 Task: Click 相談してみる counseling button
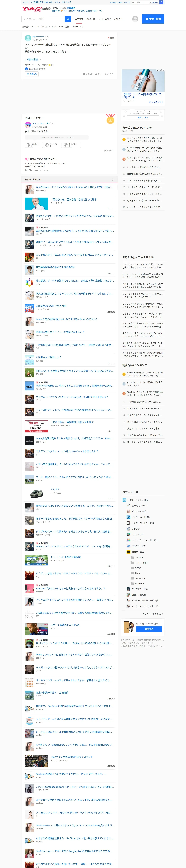tap(143, 118)
